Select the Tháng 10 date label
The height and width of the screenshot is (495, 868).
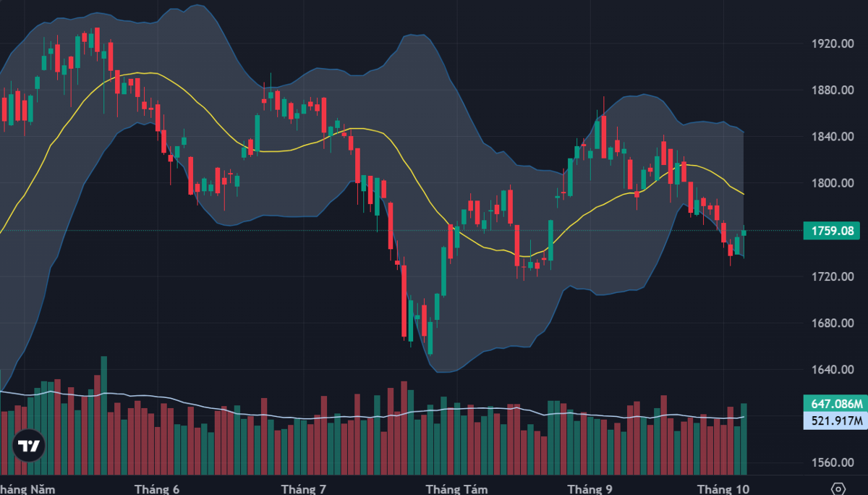point(723,488)
